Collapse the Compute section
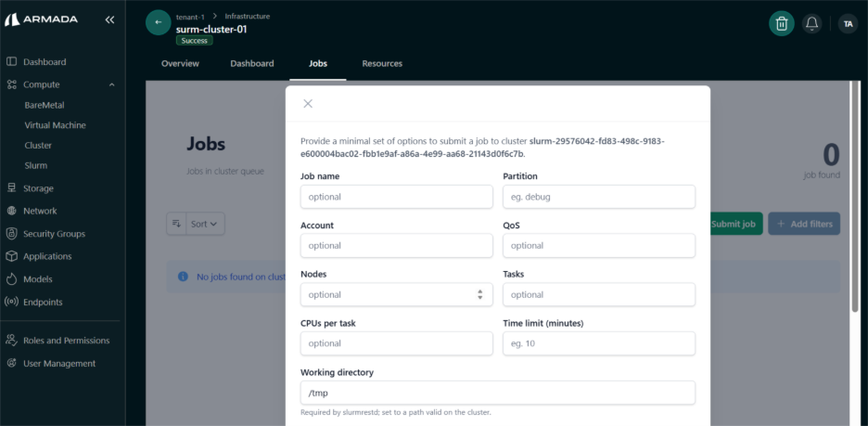Viewport: 868px width, 426px height. point(111,84)
